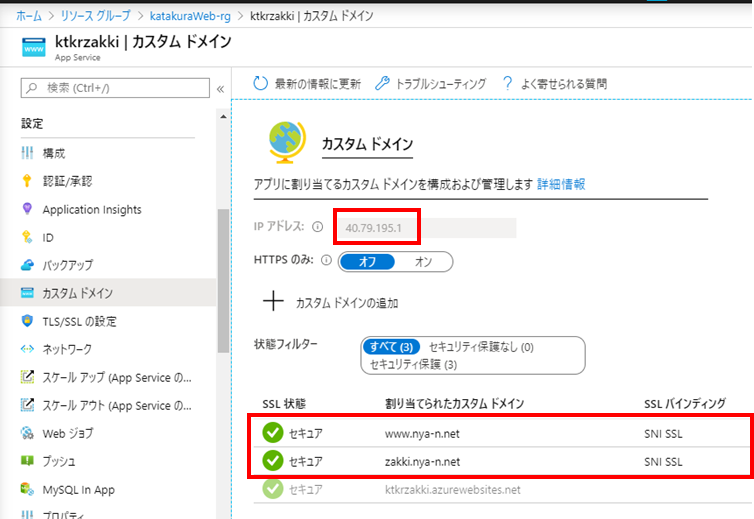Set HTTPS のみ to オフ

click(x=367, y=262)
